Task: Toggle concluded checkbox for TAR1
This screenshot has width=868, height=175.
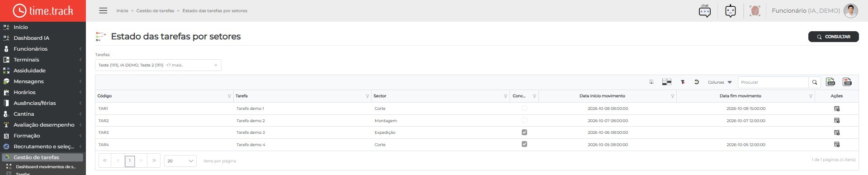Action: tap(524, 109)
